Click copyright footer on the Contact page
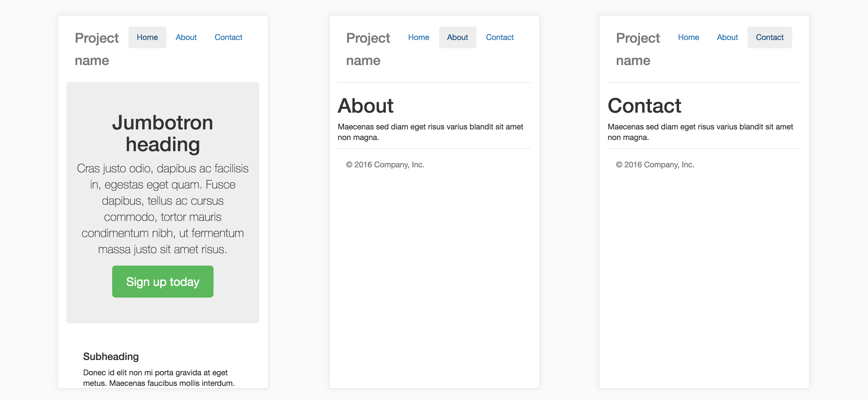Viewport: 868px width, 400px height. click(655, 165)
